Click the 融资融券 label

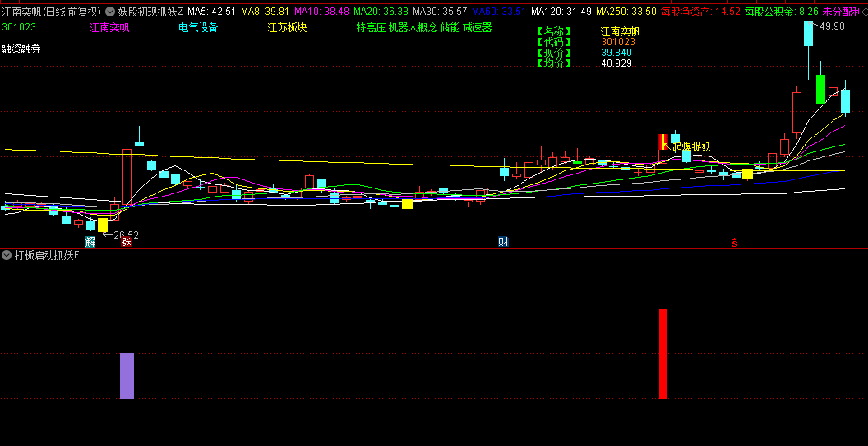(x=21, y=49)
